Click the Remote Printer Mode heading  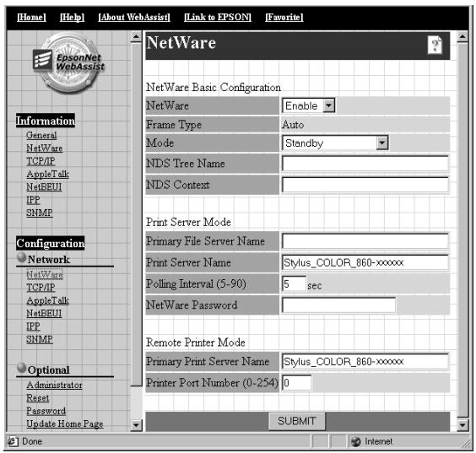196,342
